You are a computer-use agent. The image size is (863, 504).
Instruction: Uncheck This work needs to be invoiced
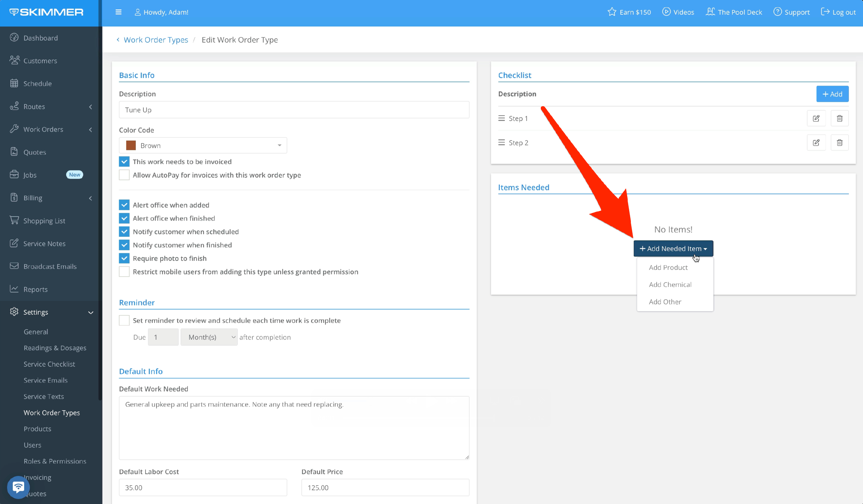pos(124,161)
